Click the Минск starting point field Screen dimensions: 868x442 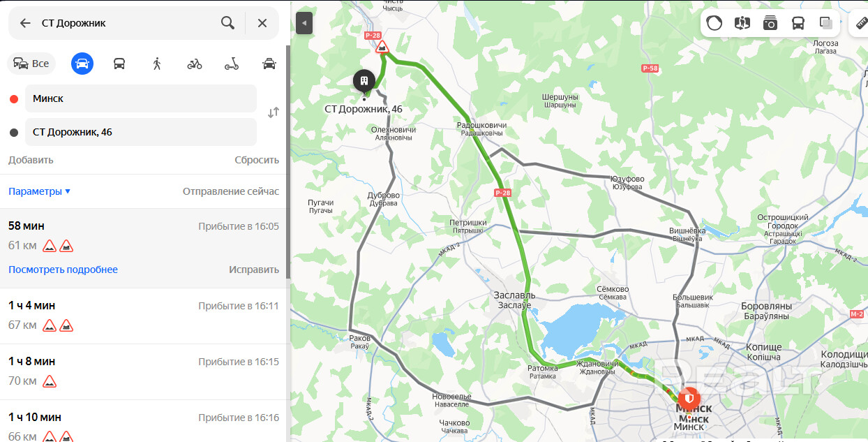tap(141, 98)
